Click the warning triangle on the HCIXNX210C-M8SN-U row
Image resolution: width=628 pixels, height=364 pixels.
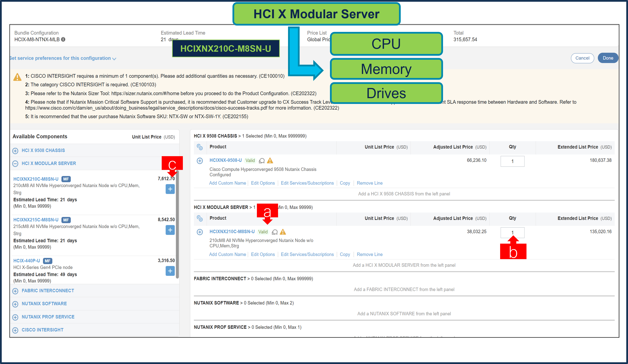click(x=283, y=232)
